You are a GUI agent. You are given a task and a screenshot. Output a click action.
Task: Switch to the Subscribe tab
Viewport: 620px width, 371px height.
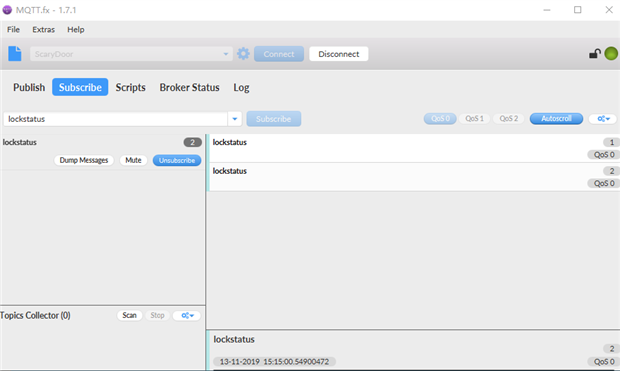(x=80, y=87)
